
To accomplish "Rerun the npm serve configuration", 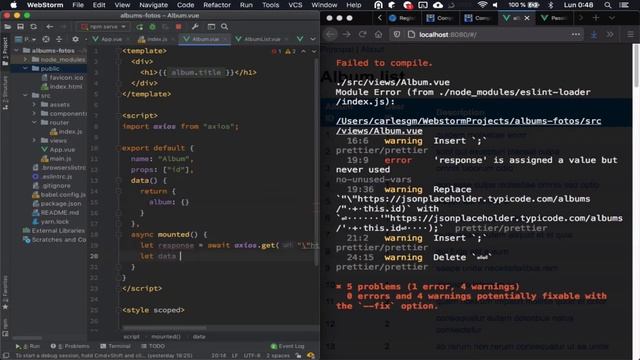I will (140, 27).
